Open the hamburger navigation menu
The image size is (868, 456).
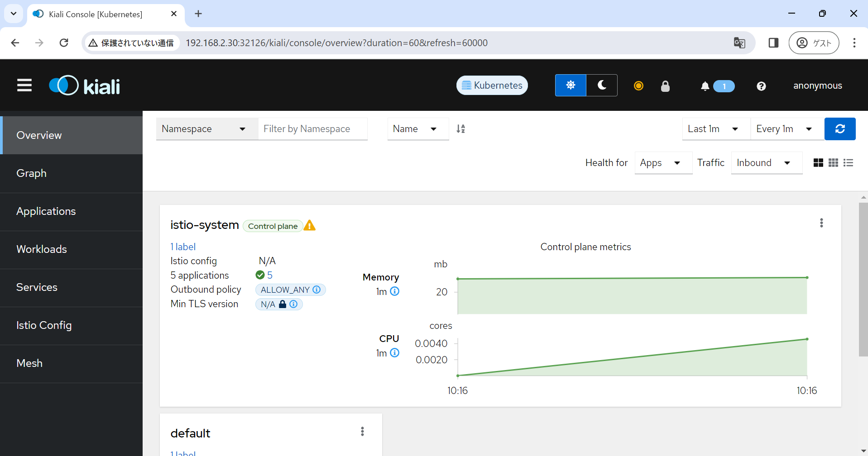pos(24,85)
